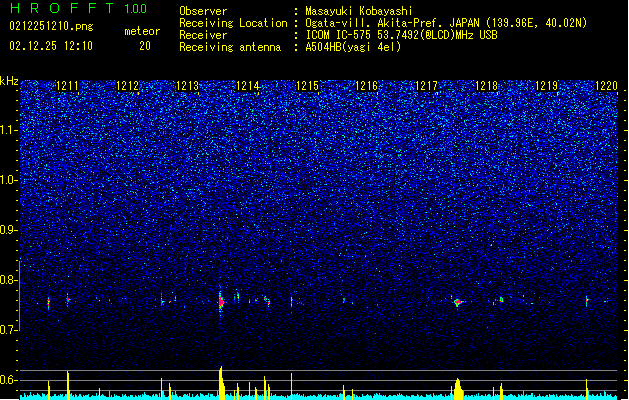Click time marker 1218
The image size is (629, 400).
(x=486, y=85)
